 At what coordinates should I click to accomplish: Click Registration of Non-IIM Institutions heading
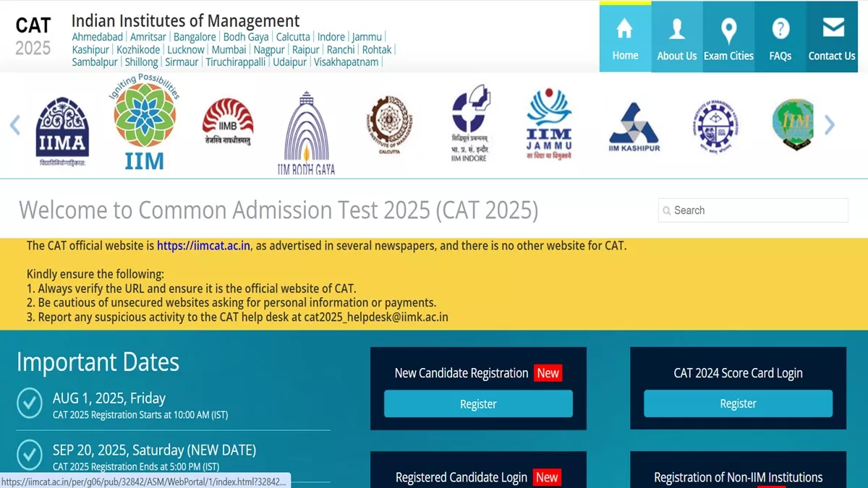click(x=739, y=477)
